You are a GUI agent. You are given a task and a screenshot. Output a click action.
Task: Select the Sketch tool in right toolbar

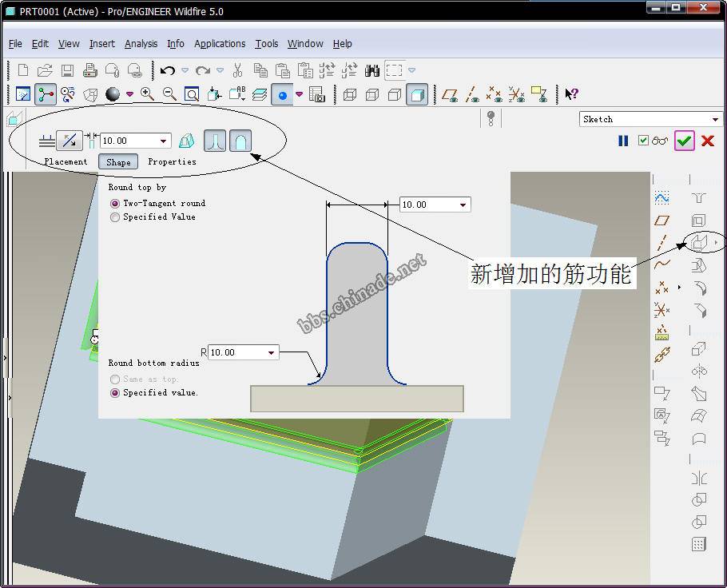tap(661, 198)
